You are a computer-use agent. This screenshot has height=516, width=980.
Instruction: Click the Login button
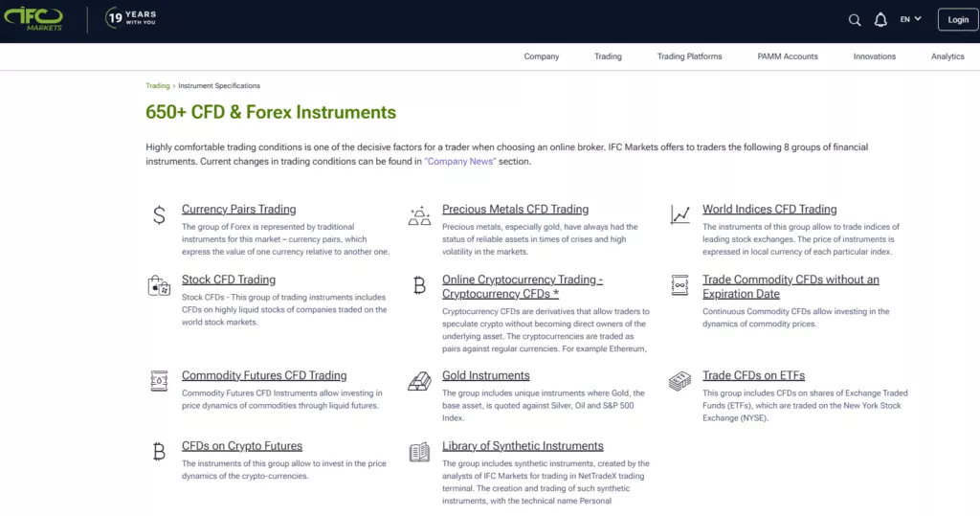click(957, 19)
